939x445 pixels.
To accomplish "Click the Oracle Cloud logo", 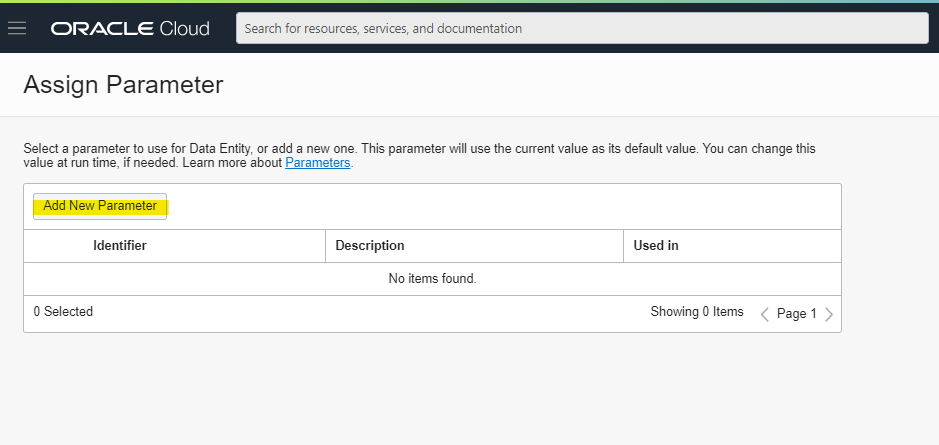I will (130, 28).
